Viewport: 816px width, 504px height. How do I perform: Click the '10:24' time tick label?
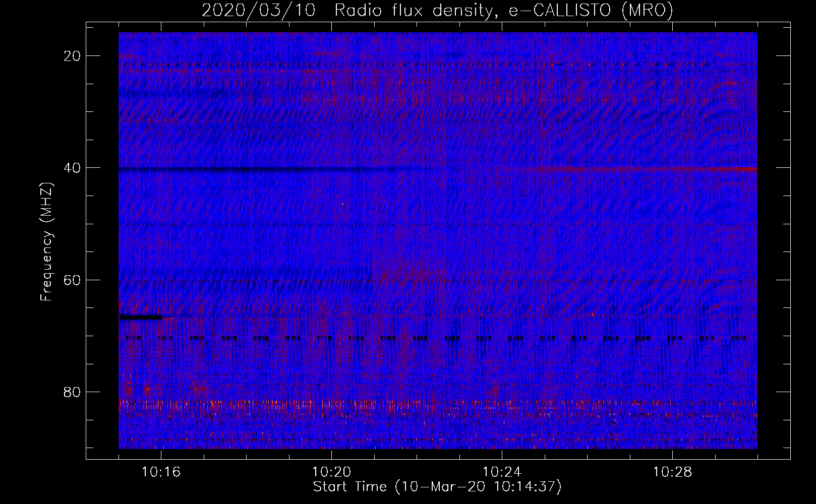point(502,472)
